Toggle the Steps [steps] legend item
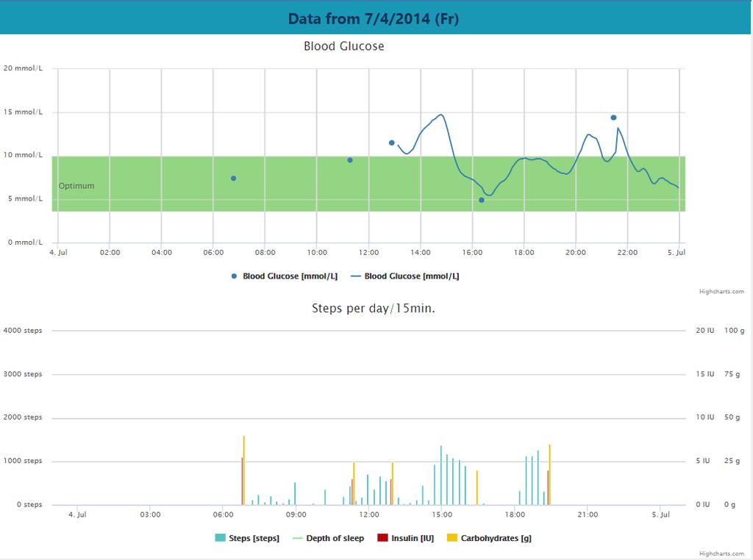 coord(247,539)
